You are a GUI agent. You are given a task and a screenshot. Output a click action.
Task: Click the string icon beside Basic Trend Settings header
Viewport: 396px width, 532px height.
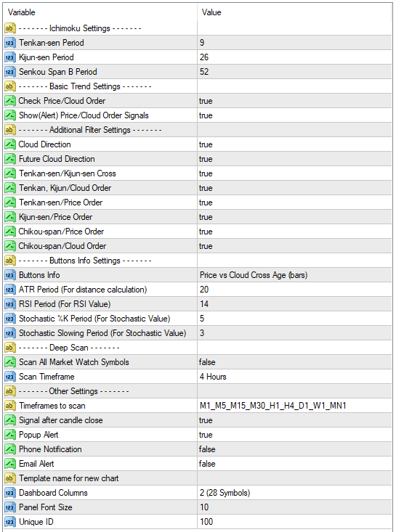point(10,86)
